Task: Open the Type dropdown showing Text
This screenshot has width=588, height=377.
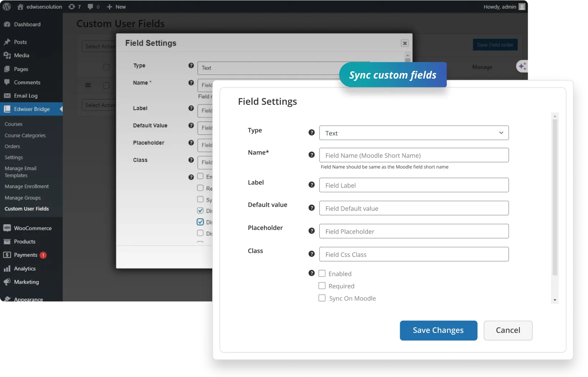Action: click(413, 133)
